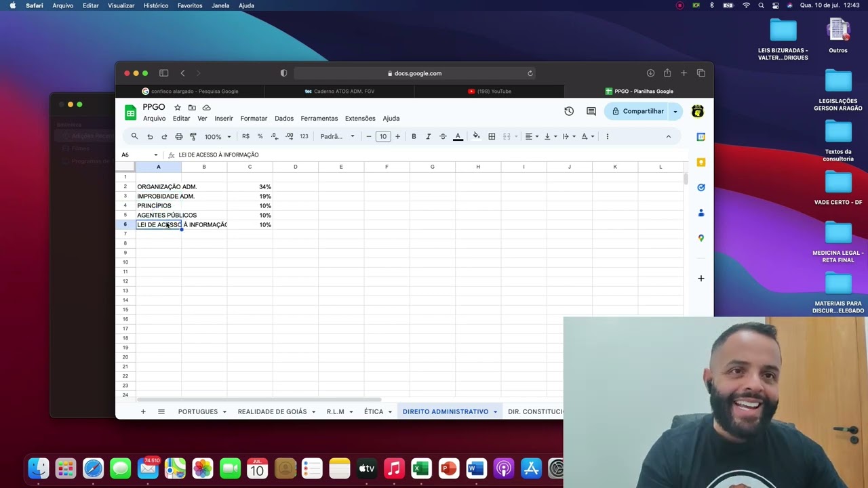The height and width of the screenshot is (488, 868).
Task: Toggle strikethrough formatting
Action: tap(443, 136)
